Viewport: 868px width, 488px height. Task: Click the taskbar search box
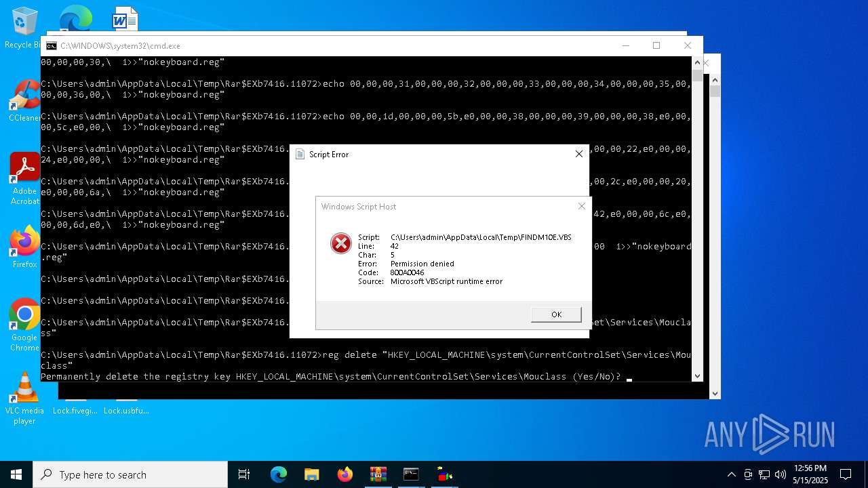click(x=130, y=474)
